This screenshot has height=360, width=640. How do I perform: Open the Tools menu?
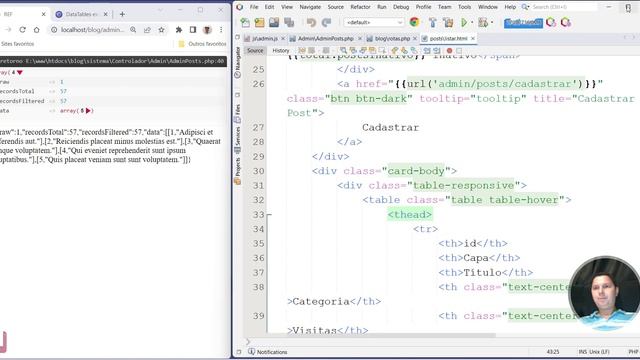(464, 7)
